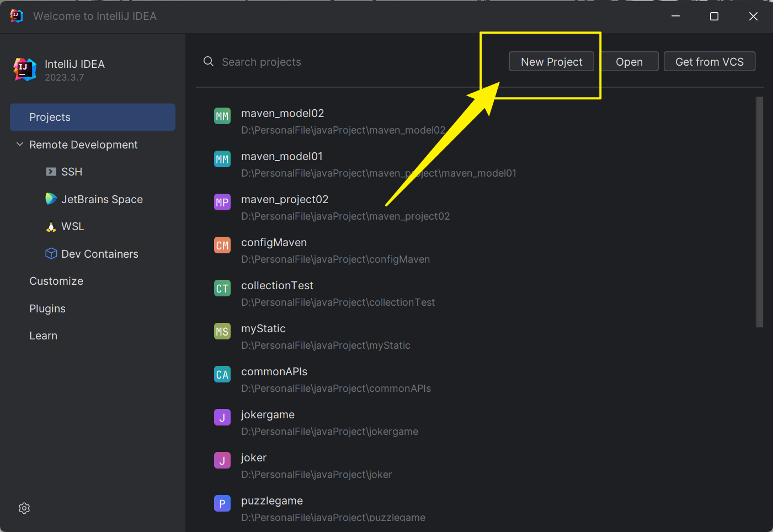Click the Dev Containers cube icon
Screen dimensions: 773x532
pyautogui.click(x=51, y=253)
